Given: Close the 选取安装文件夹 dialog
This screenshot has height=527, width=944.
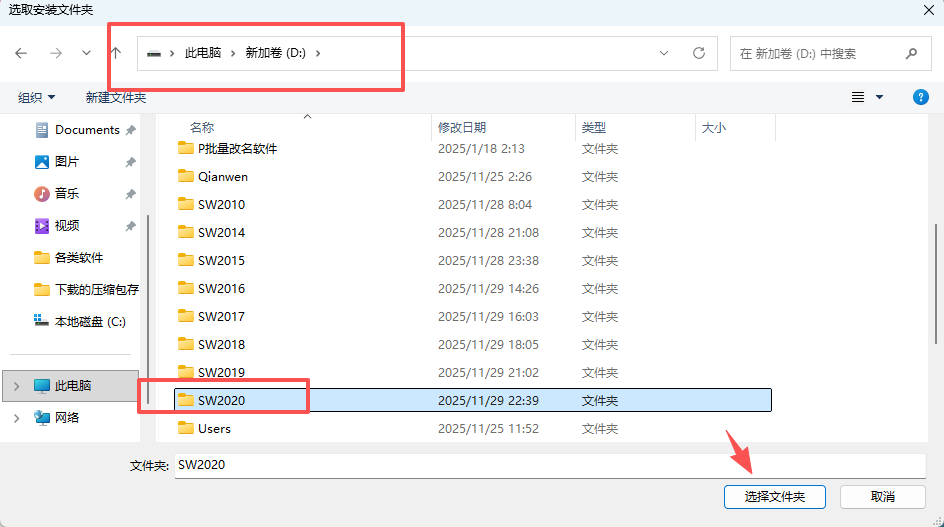Looking at the screenshot, I should 929,10.
